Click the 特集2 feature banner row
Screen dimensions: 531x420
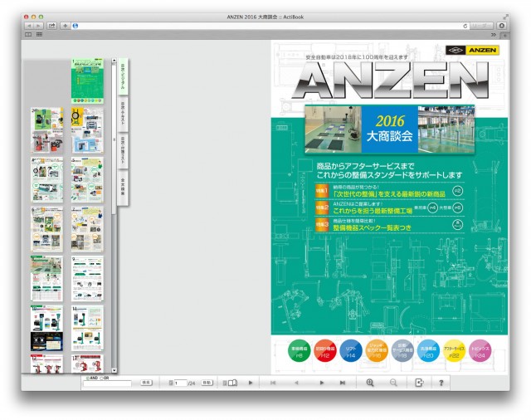pyautogui.click(x=389, y=208)
